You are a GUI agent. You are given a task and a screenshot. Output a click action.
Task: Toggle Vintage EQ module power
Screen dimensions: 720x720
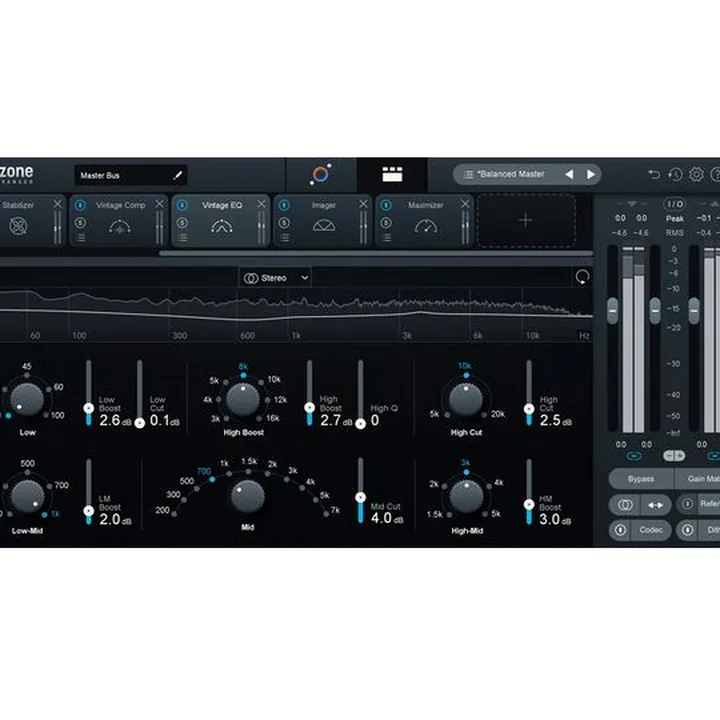(182, 205)
